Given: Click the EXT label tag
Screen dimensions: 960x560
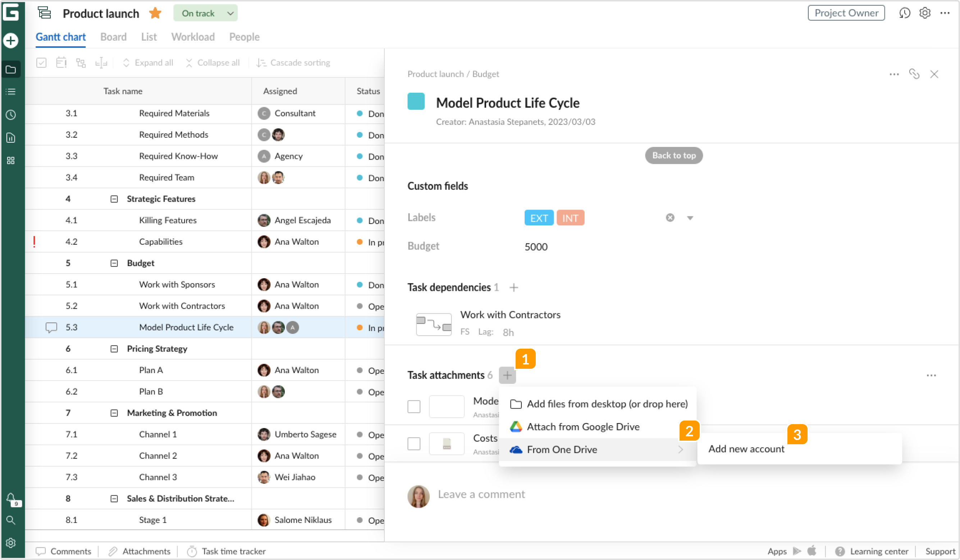Looking at the screenshot, I should coord(539,218).
